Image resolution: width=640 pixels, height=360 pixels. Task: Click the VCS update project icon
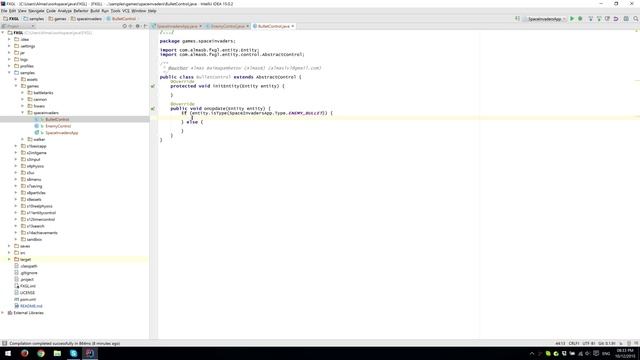pyautogui.click(x=590, y=19)
